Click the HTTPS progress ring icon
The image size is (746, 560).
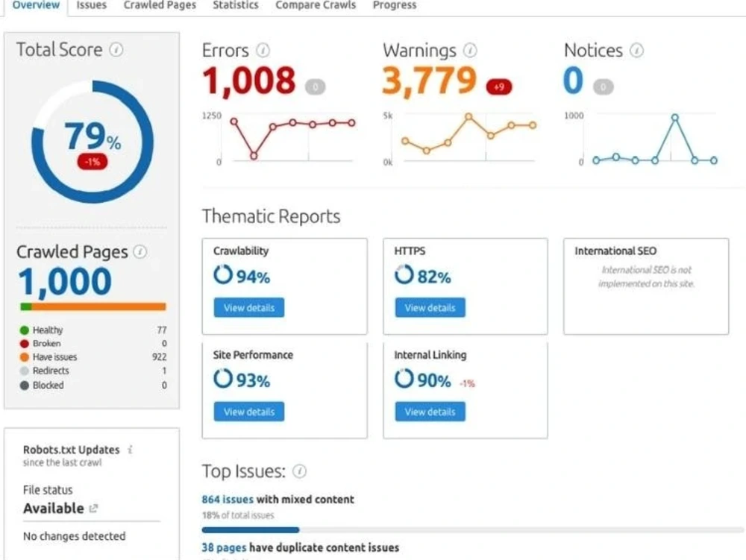[404, 274]
